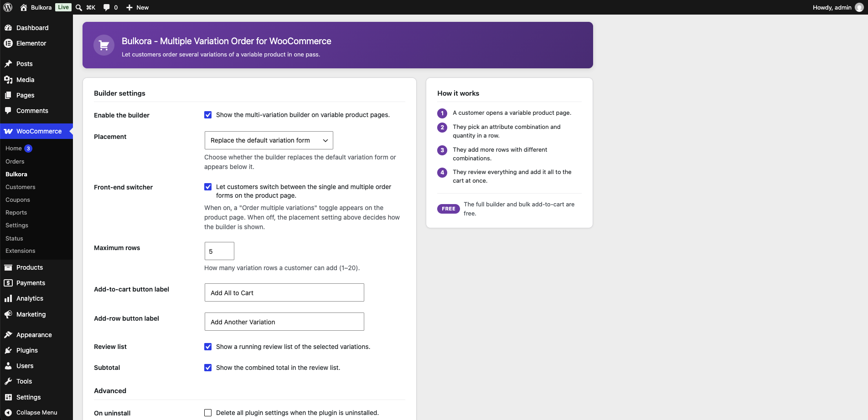Click the Plugins plug icon
Viewport: 868px width, 420px height.
click(x=8, y=350)
